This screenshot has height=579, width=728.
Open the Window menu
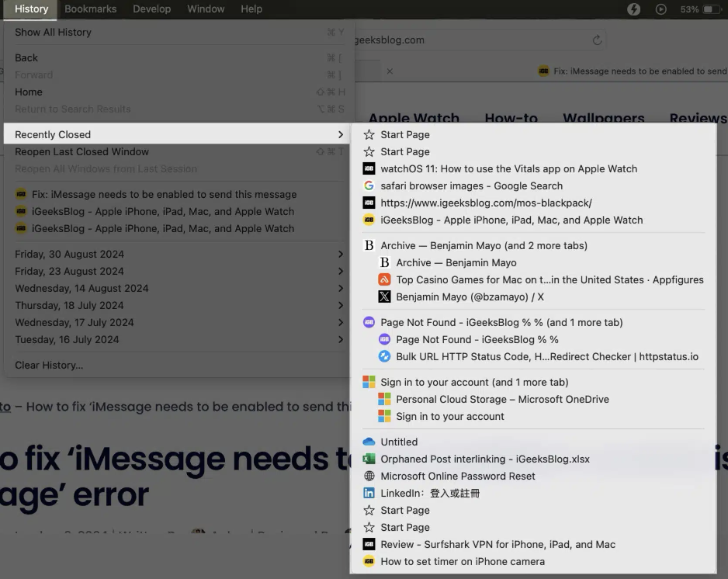point(206,9)
